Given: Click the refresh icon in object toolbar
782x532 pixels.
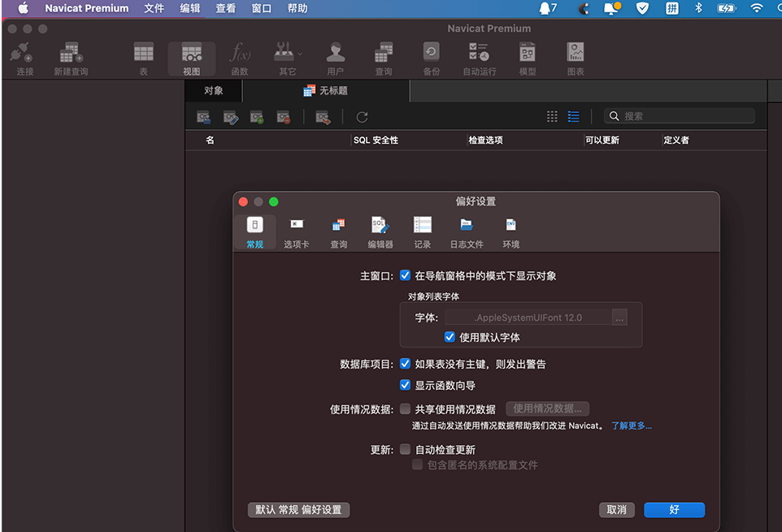Looking at the screenshot, I should [362, 117].
